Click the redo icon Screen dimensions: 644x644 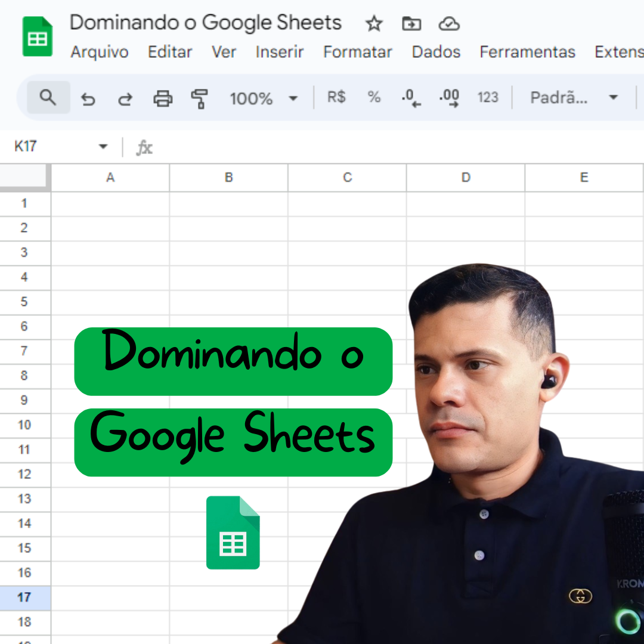click(x=125, y=97)
